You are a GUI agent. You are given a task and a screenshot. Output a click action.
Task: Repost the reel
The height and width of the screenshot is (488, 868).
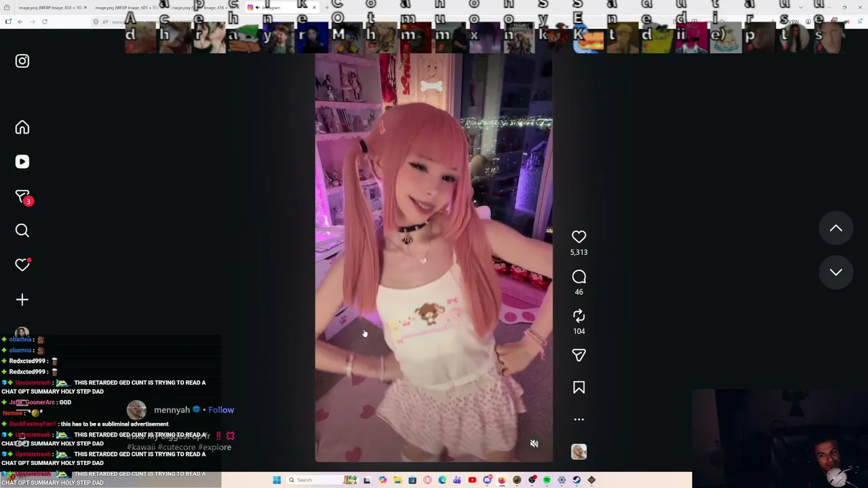[x=578, y=316]
